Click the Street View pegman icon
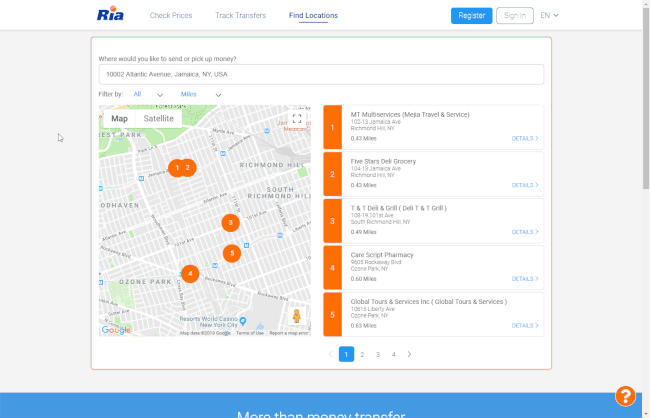Image resolution: width=650 pixels, height=418 pixels. point(297,316)
